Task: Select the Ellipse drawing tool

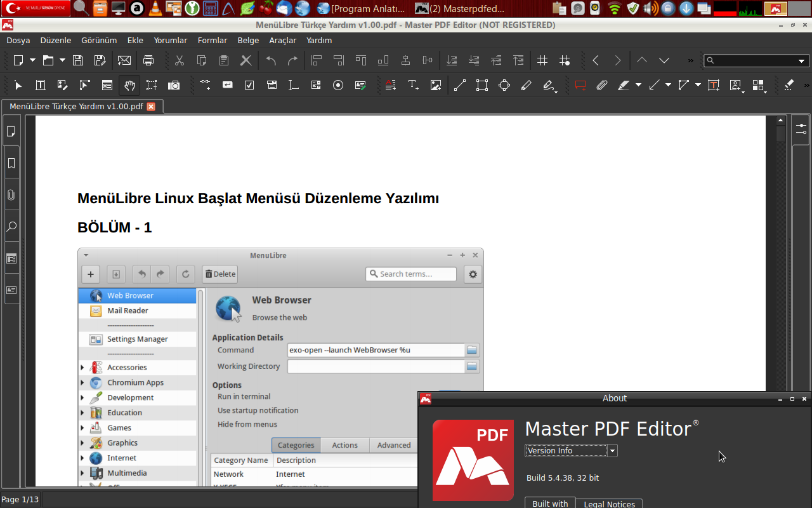Action: tap(504, 85)
